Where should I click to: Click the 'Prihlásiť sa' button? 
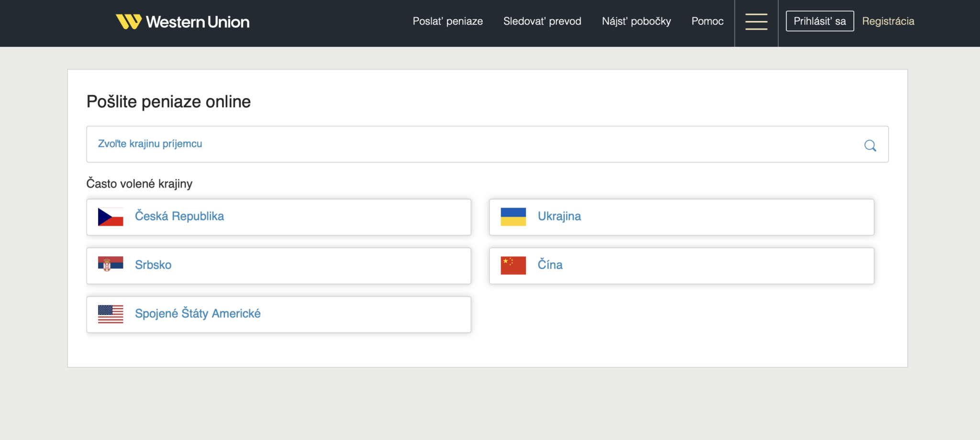pos(819,21)
